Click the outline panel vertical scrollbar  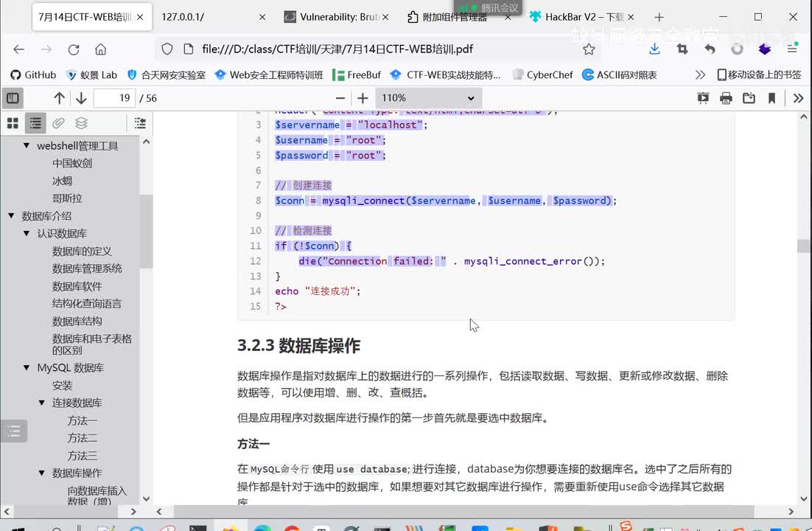[x=147, y=231]
